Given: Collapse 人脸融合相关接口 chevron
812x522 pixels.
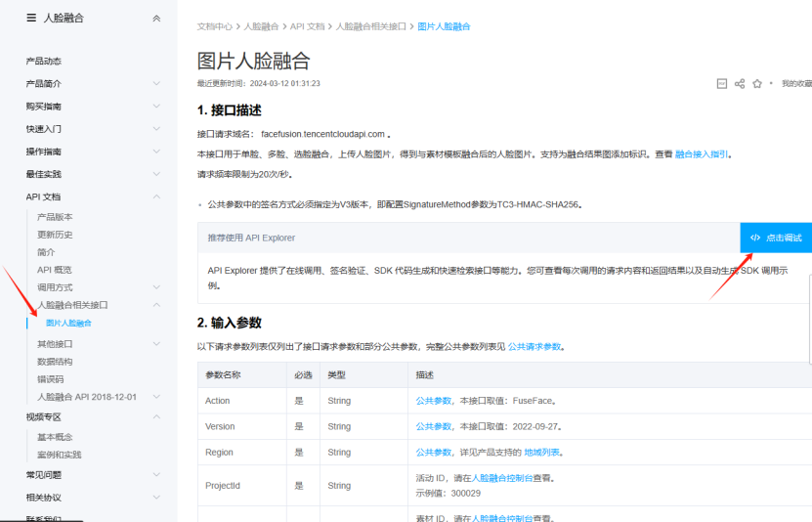Looking at the screenshot, I should pos(156,305).
